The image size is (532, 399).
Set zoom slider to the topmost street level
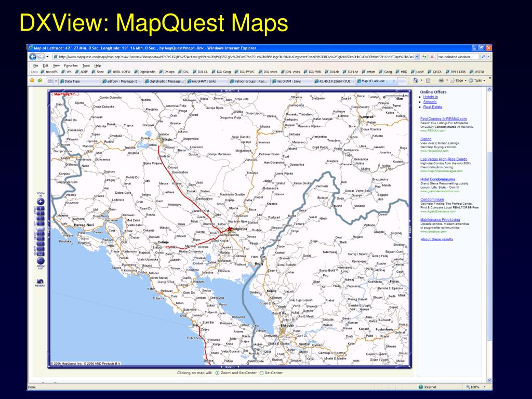tap(41, 208)
